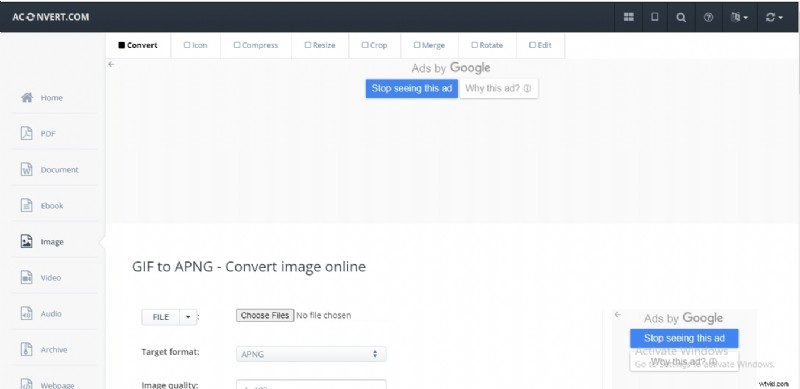This screenshot has height=389, width=800.
Task: Open the Audio section label
Action: [51, 313]
